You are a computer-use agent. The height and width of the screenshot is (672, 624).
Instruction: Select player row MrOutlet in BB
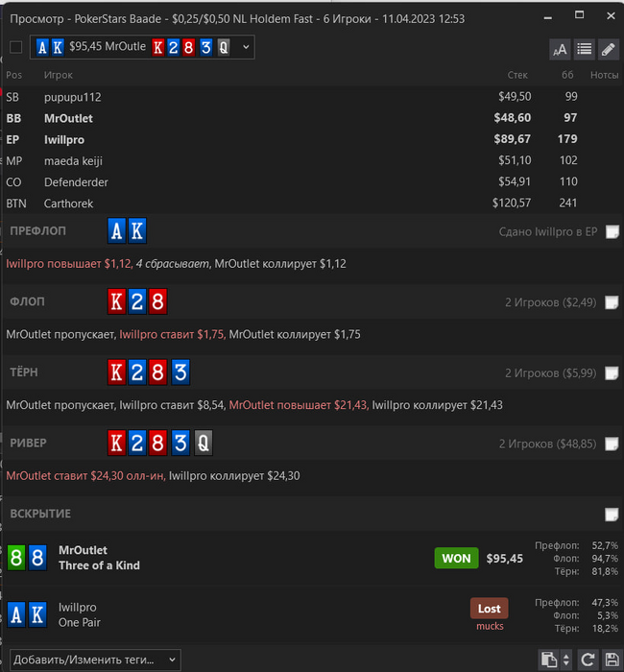(x=312, y=118)
